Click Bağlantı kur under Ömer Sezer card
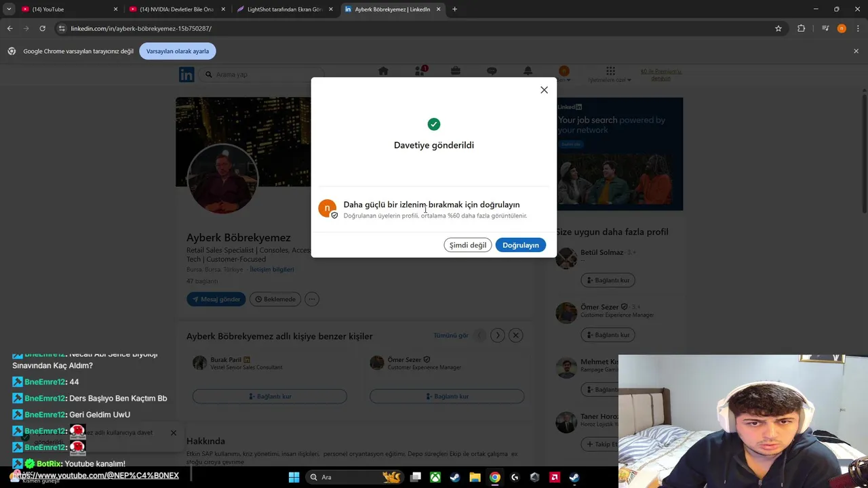868x488 pixels. (x=447, y=396)
